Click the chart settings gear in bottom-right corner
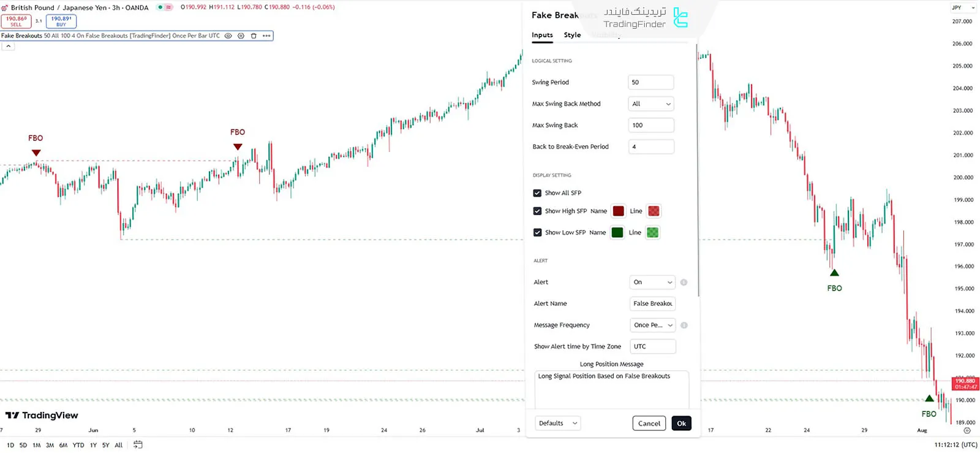The height and width of the screenshot is (453, 980). pyautogui.click(x=967, y=431)
